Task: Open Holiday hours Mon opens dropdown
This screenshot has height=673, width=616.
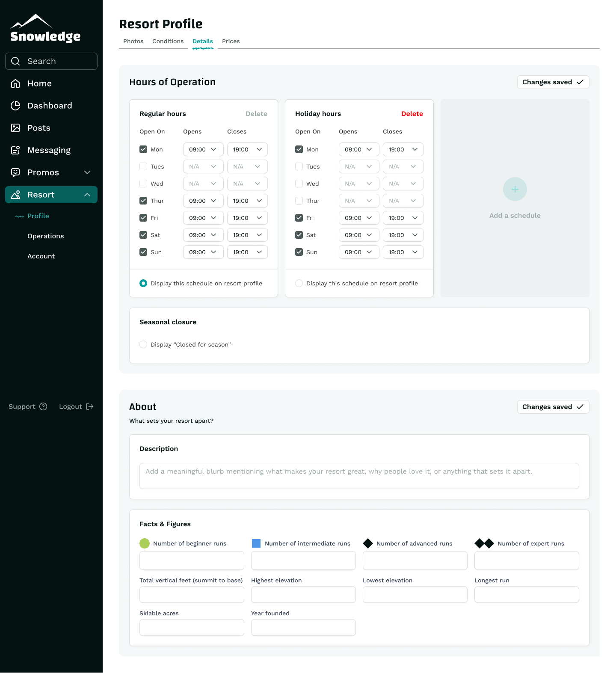Action: click(x=359, y=149)
